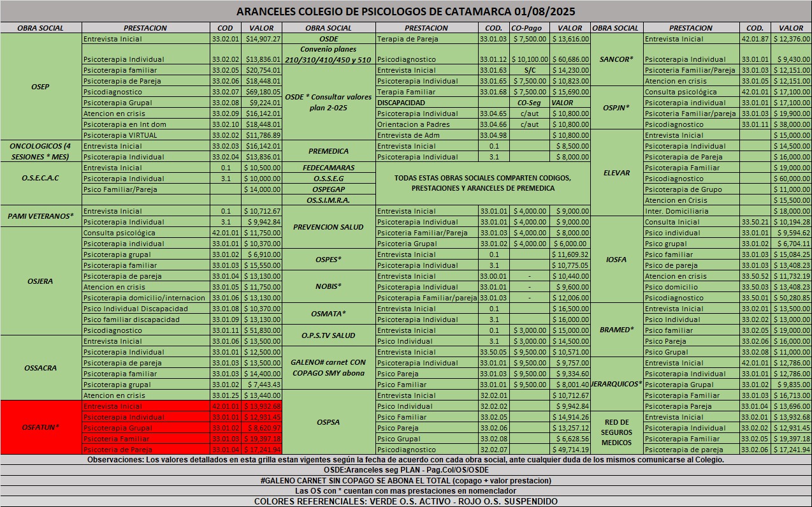This screenshot has width=812, height=507.
Task: Select the CO-Pago column header
Action: (x=526, y=28)
